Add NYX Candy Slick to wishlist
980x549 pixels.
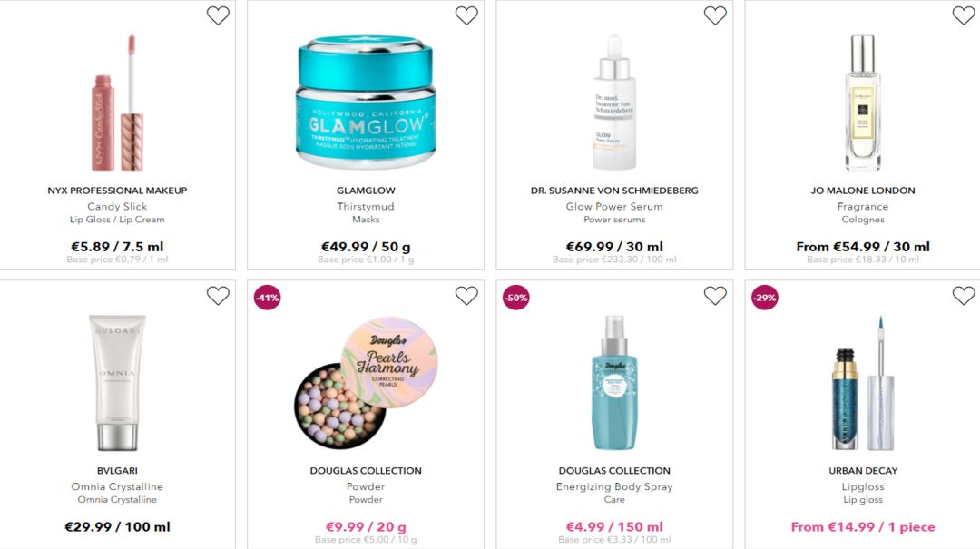pyautogui.click(x=218, y=15)
